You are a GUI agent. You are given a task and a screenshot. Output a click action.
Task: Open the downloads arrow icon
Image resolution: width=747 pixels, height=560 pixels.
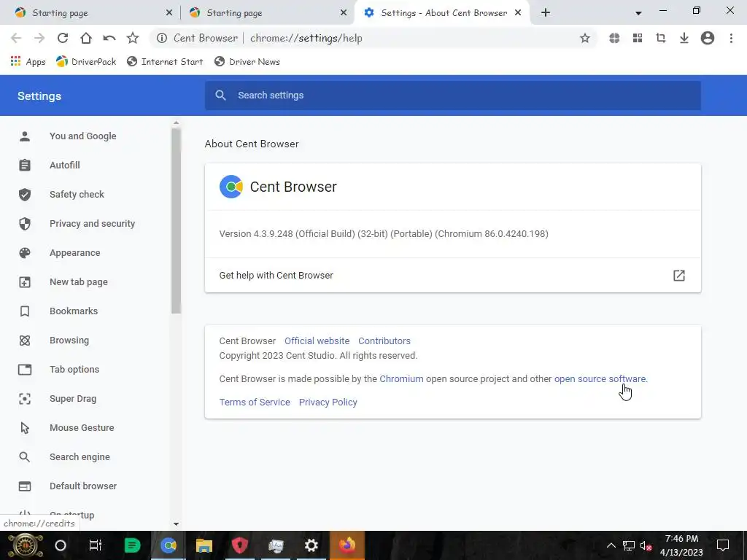click(684, 38)
